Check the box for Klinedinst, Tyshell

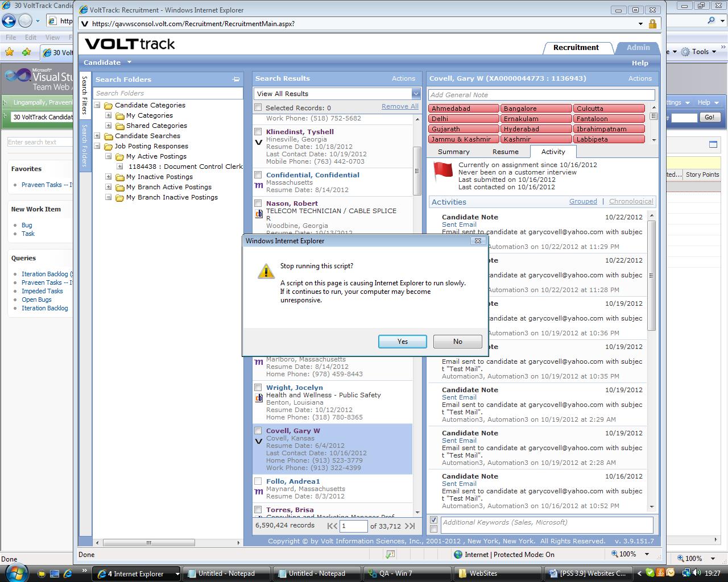tap(258, 132)
